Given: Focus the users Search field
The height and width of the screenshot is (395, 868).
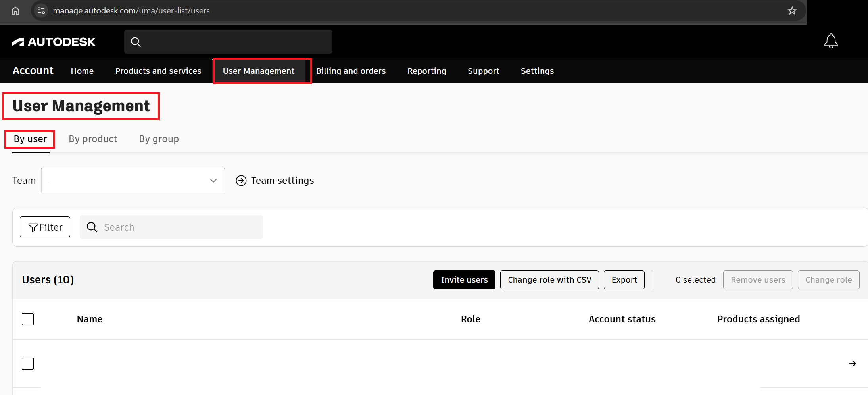Looking at the screenshot, I should point(171,227).
